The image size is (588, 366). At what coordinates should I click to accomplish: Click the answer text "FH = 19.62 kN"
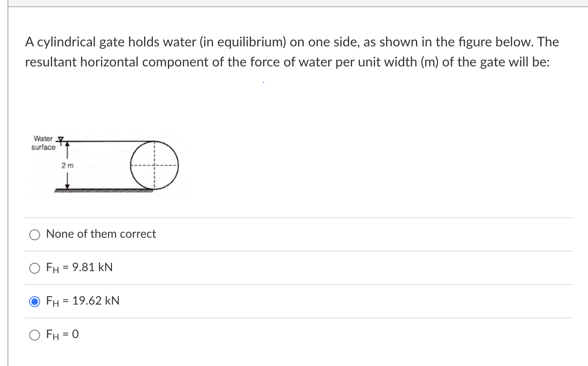click(x=83, y=301)
